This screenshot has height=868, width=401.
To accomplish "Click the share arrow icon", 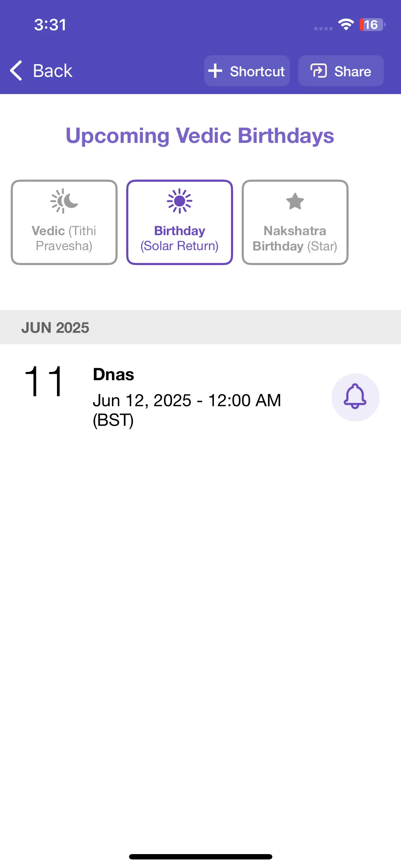I will (x=319, y=71).
